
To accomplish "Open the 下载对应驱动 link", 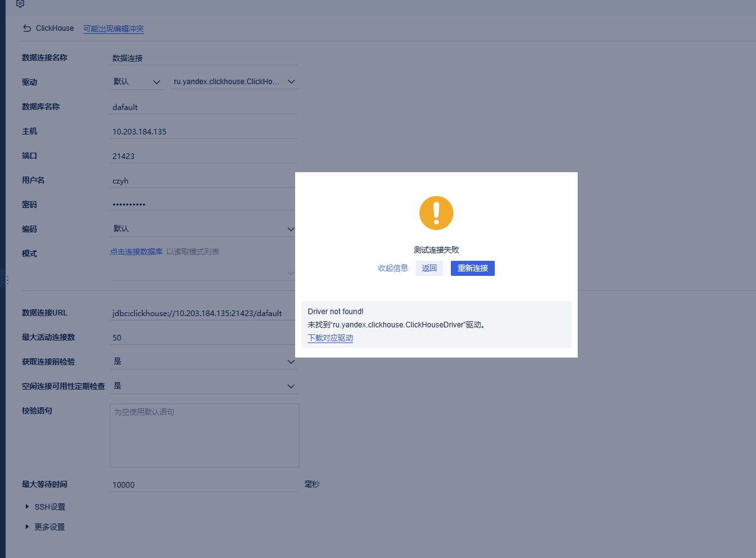I will point(330,338).
